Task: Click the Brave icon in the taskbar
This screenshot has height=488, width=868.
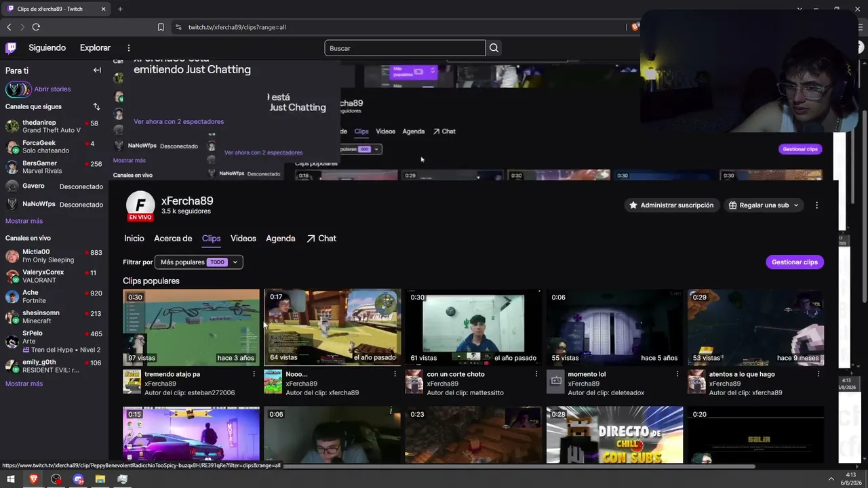Action: [x=34, y=479]
